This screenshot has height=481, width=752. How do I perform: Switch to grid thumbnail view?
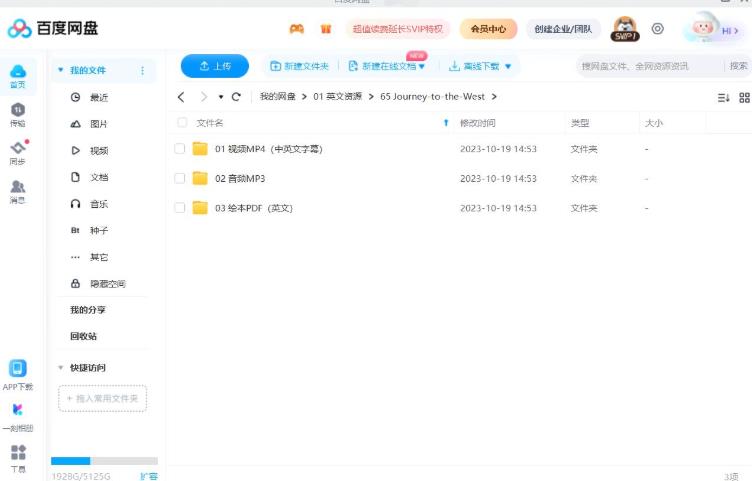click(744, 98)
